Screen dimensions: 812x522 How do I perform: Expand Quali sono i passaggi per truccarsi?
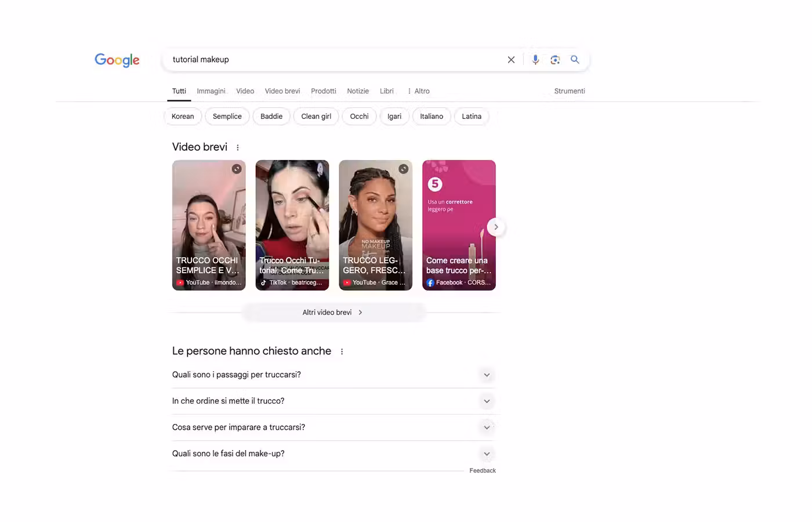[x=333, y=375]
